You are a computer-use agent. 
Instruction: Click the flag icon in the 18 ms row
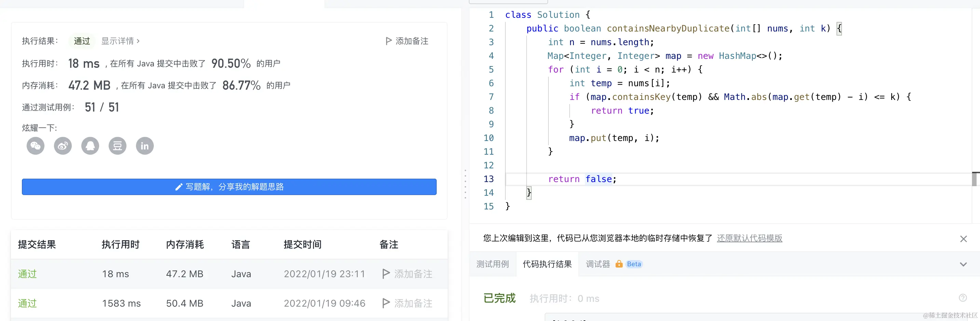coord(386,273)
